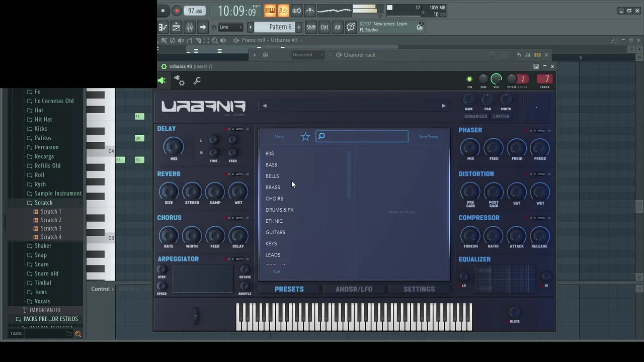
Task: Go to next preset with right arrow
Action: pyautogui.click(x=443, y=106)
